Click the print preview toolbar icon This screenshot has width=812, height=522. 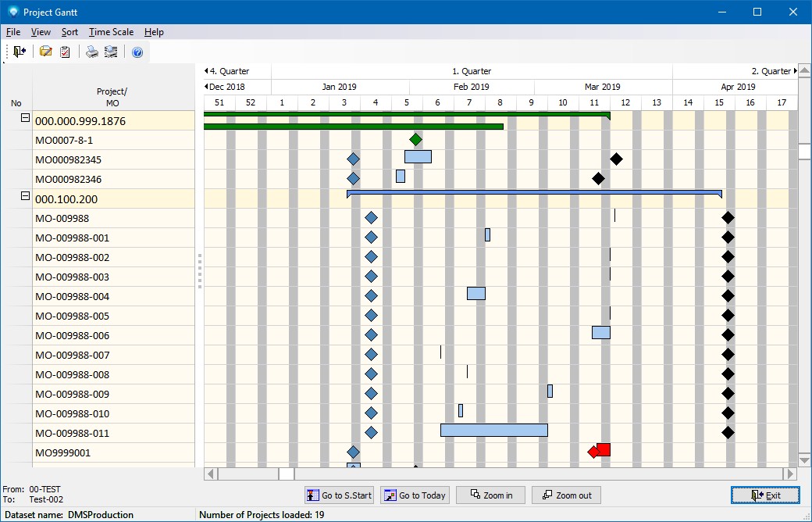click(111, 52)
